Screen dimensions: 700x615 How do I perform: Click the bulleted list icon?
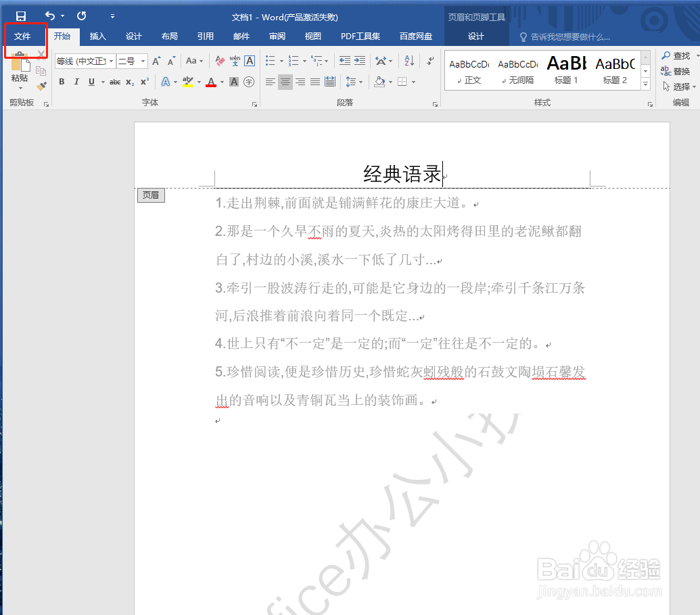[270, 60]
